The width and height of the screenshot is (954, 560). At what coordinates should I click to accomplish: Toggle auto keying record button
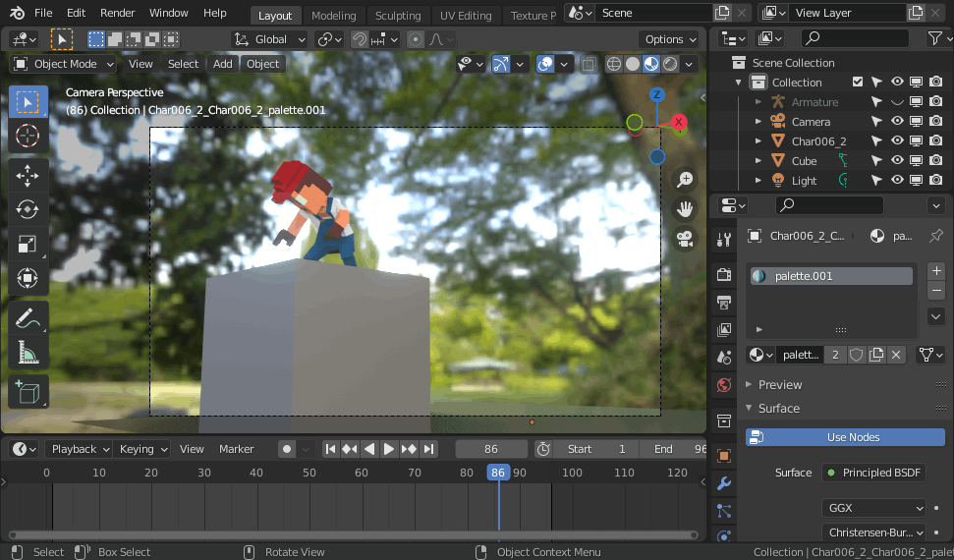(x=287, y=449)
